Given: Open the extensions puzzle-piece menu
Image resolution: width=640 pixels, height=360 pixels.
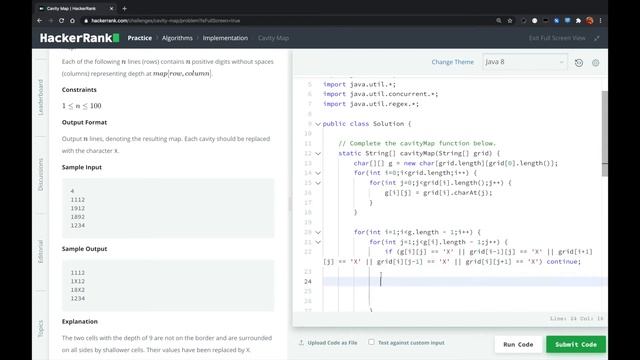Looking at the screenshot, I should tap(578, 20).
